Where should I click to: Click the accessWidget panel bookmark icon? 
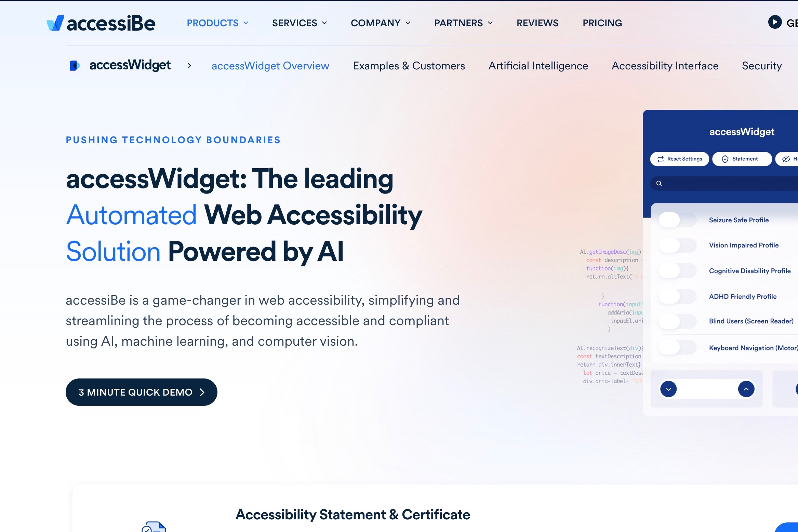[76, 65]
